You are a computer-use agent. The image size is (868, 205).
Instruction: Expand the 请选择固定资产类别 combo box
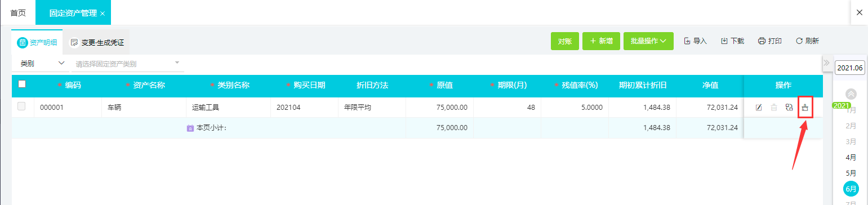point(128,64)
